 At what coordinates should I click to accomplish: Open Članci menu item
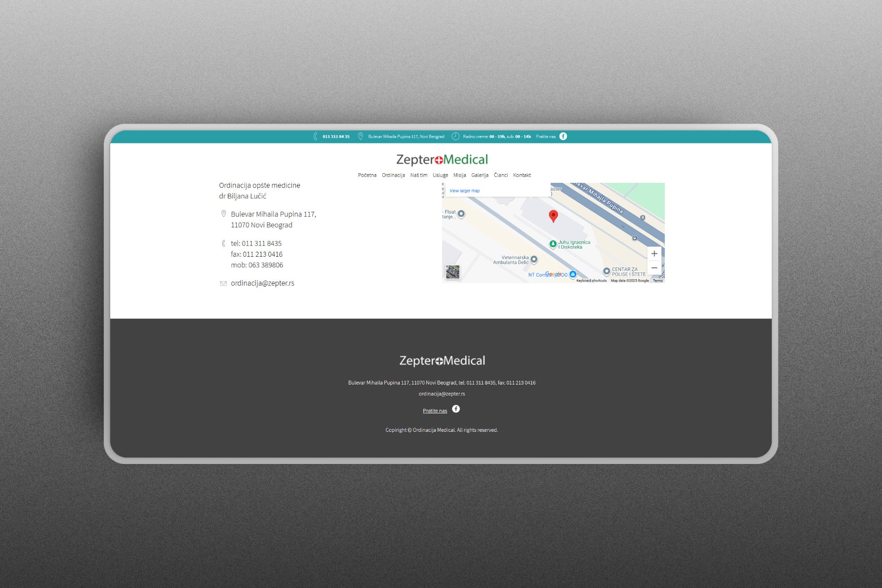[501, 175]
